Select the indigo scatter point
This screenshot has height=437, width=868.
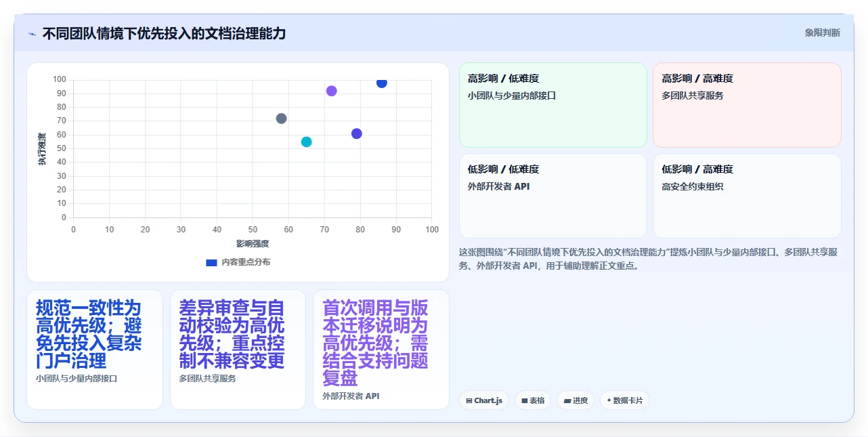pos(357,133)
